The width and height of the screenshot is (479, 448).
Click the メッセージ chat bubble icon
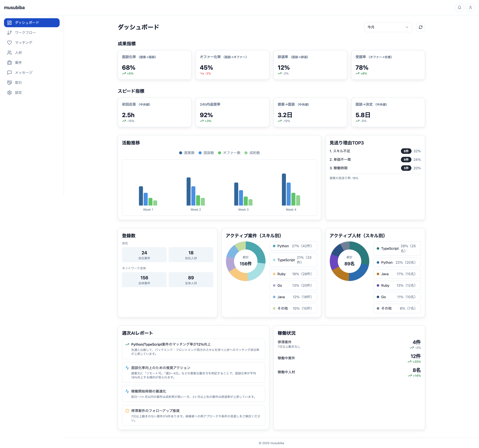pos(9,73)
